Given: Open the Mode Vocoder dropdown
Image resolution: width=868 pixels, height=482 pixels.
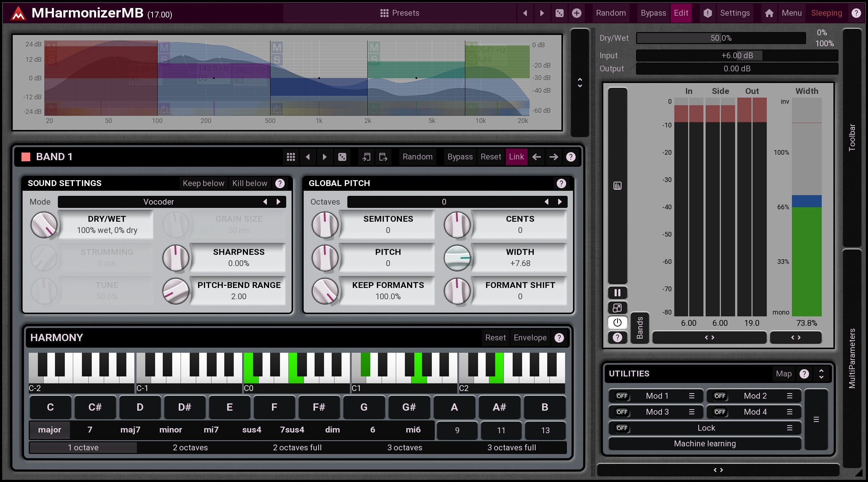Looking at the screenshot, I should [x=159, y=202].
